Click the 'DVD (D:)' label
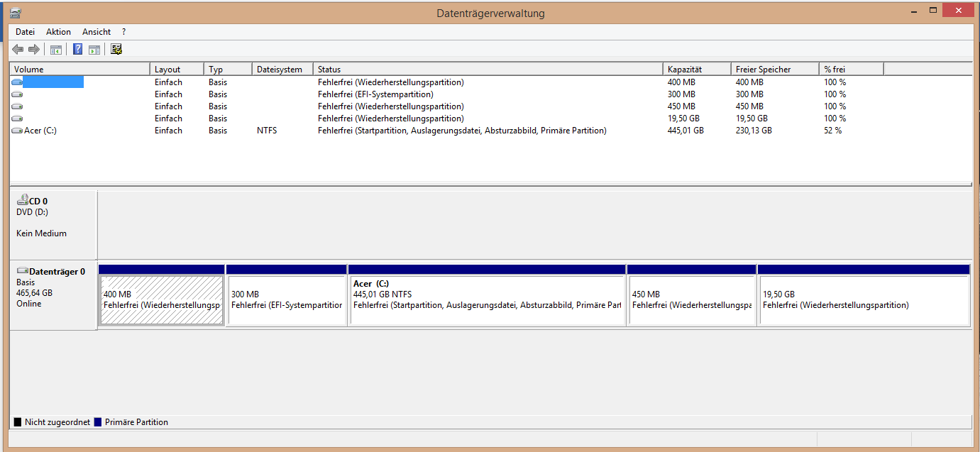Screen dimensions: 980x452 click(32, 212)
